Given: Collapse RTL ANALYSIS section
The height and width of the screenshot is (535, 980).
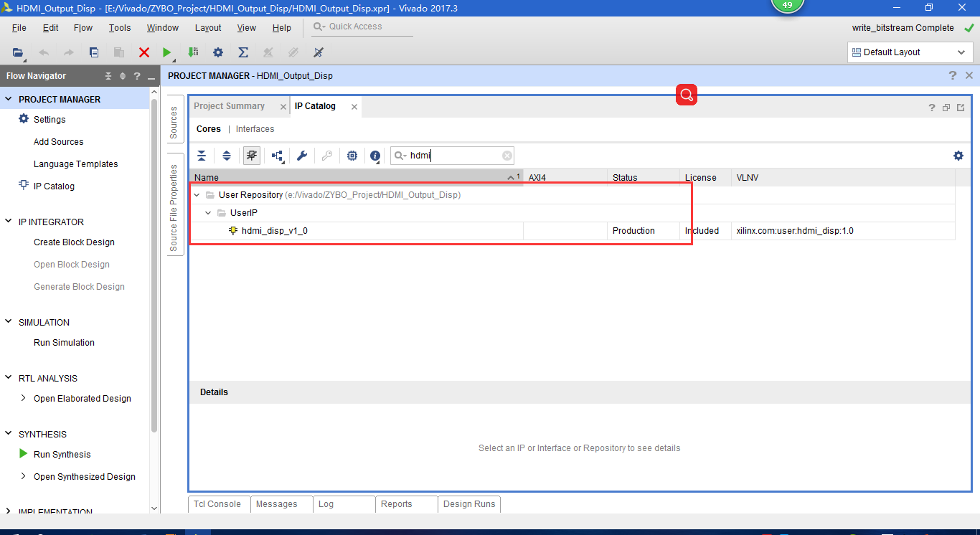Looking at the screenshot, I should tap(9, 379).
